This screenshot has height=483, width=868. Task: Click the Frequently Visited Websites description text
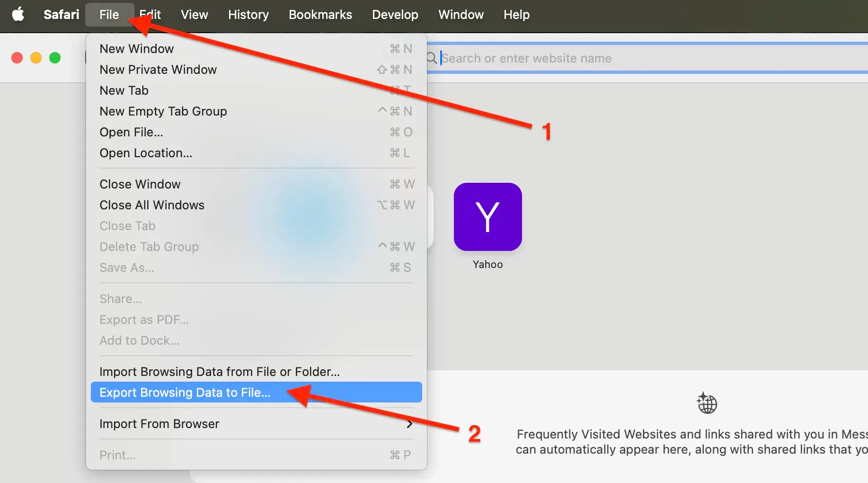pyautogui.click(x=691, y=442)
